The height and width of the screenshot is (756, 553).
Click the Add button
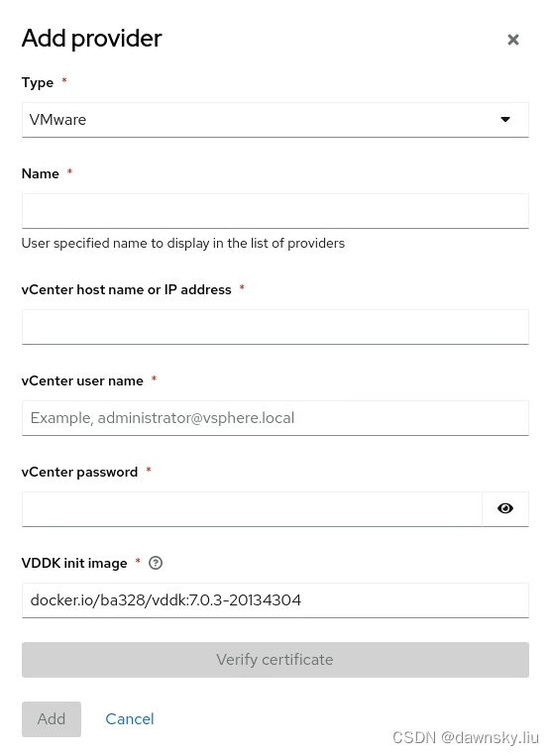[52, 719]
